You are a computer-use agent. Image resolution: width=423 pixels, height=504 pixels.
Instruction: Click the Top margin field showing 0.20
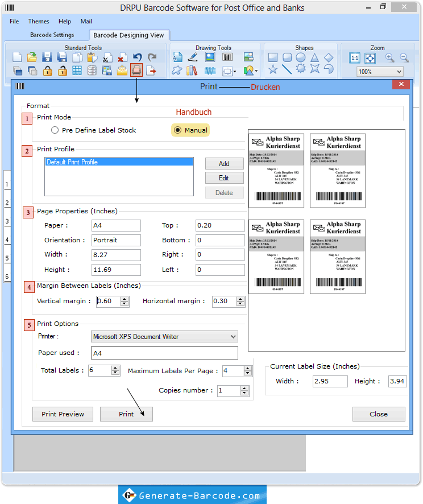[220, 226]
